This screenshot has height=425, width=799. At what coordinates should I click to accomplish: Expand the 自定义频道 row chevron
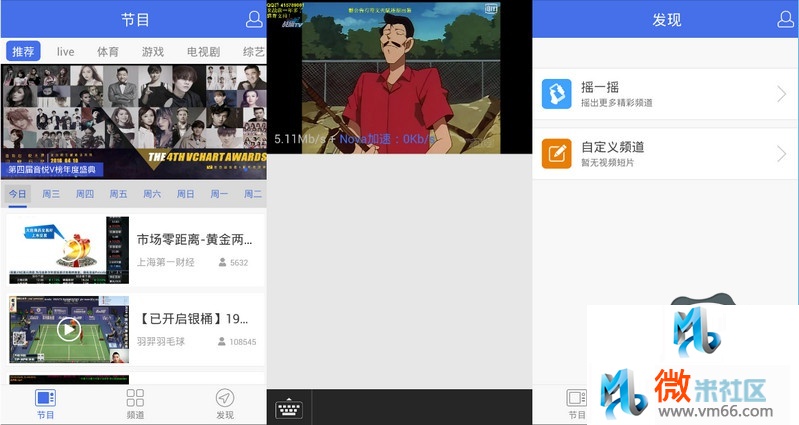(782, 153)
